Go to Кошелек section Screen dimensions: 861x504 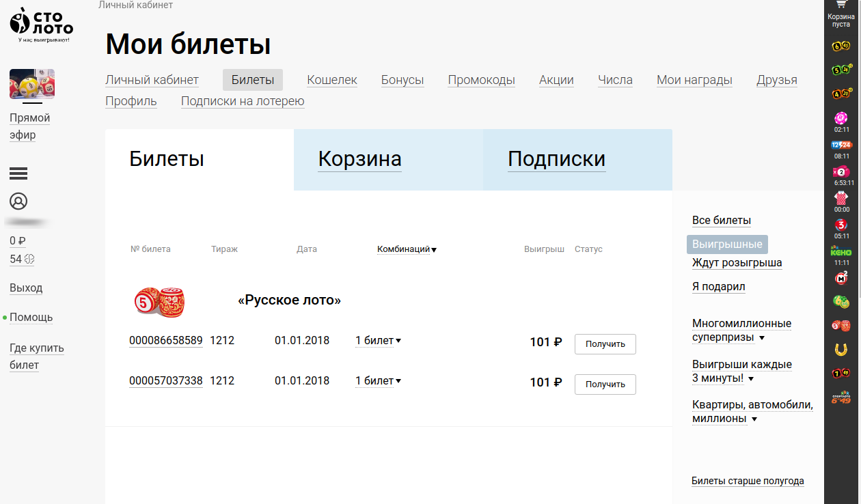[x=332, y=80]
